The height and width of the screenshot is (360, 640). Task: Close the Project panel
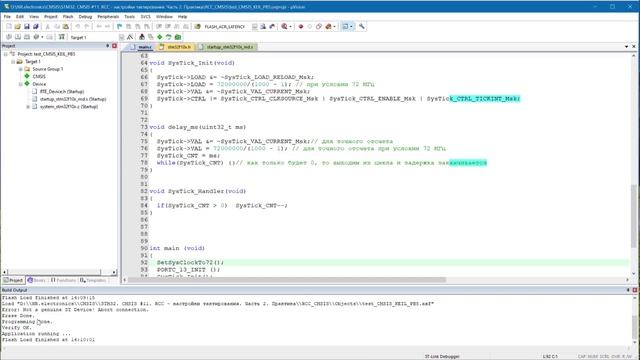click(114, 46)
